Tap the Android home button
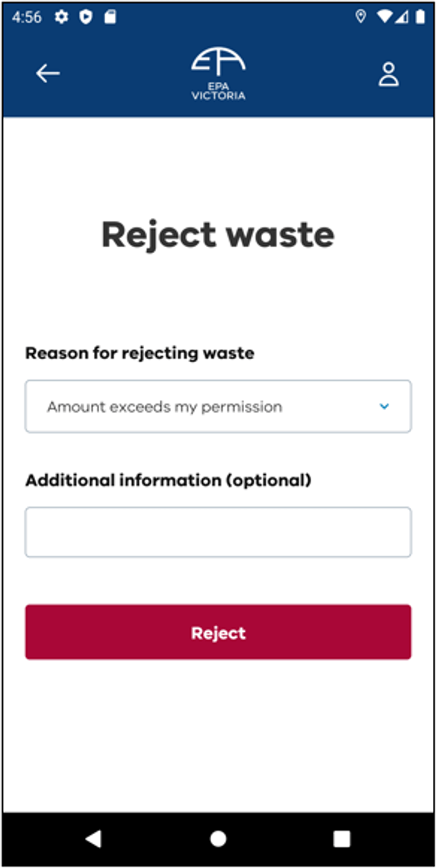The image size is (436, 868). [218, 839]
